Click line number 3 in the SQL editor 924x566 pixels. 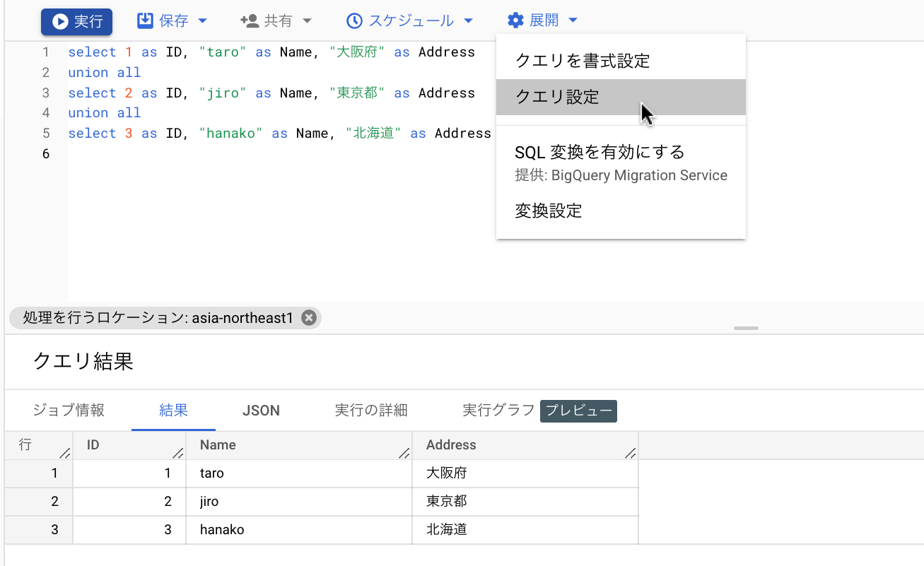tap(46, 93)
